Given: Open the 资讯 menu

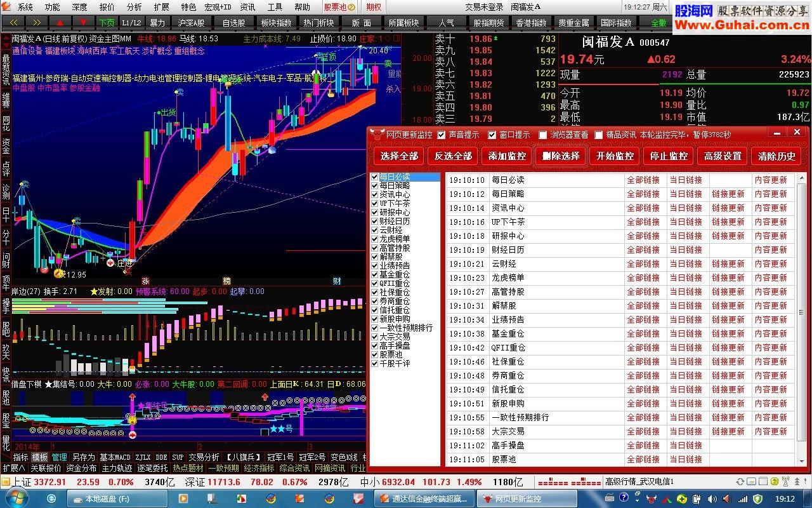Looking at the screenshot, I should pos(247,7).
